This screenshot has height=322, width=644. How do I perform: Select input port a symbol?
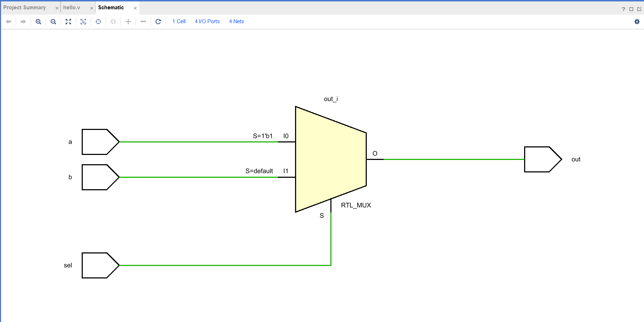(x=100, y=142)
